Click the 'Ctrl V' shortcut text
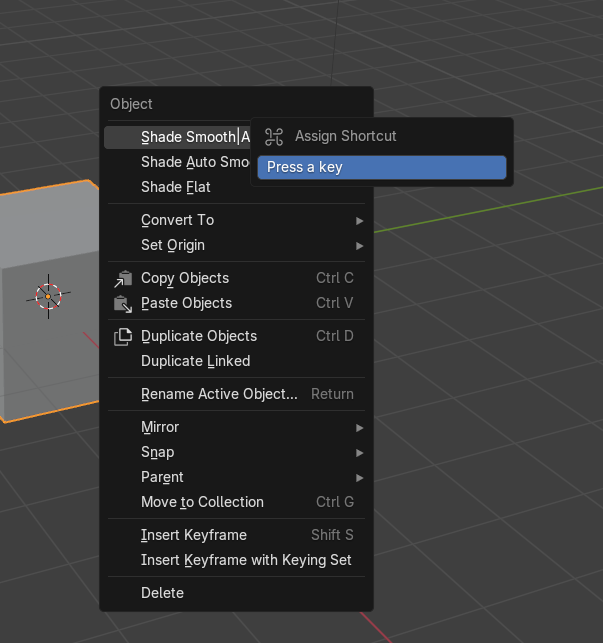This screenshot has height=643, width=603. (x=335, y=303)
